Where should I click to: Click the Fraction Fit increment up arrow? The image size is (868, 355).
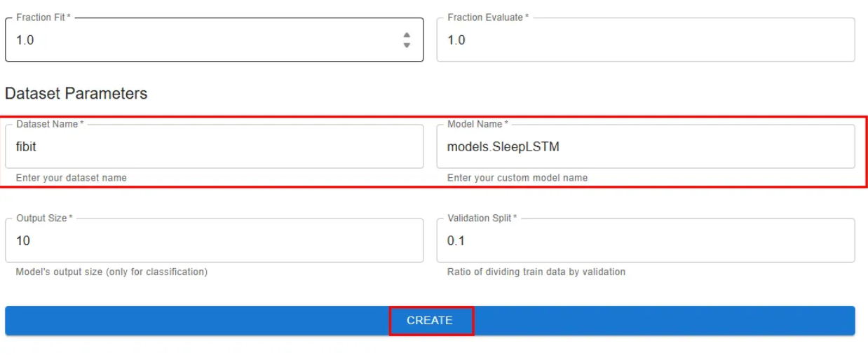pyautogui.click(x=407, y=35)
